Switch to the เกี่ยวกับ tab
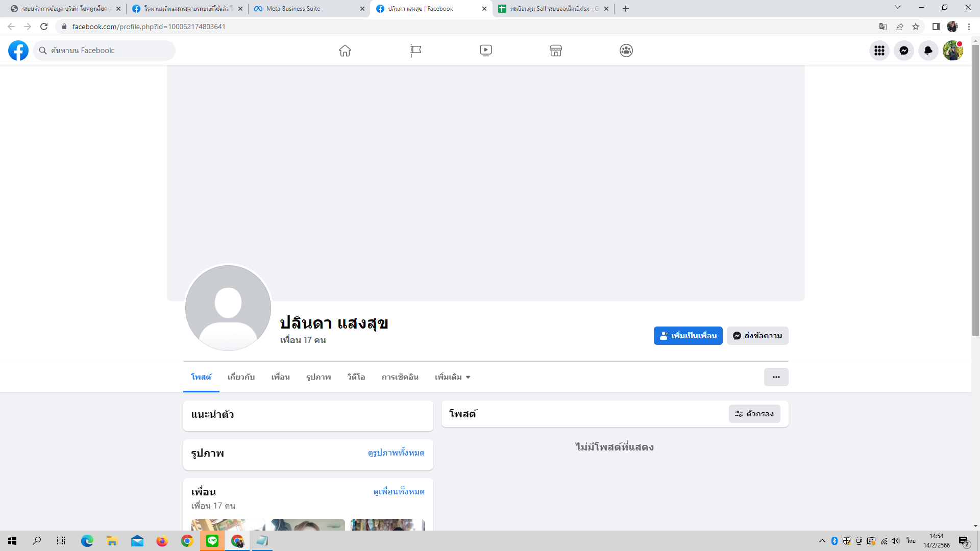The image size is (980, 551). pyautogui.click(x=241, y=377)
